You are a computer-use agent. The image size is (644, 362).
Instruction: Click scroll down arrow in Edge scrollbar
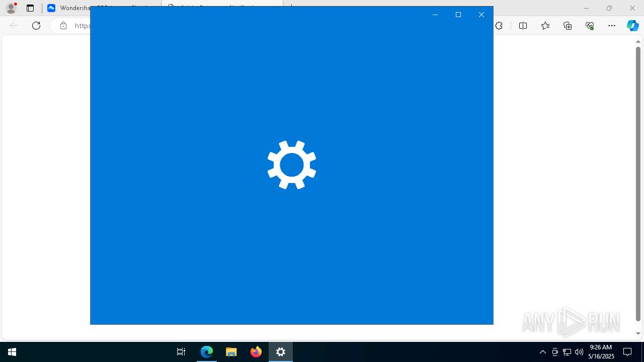click(x=638, y=333)
